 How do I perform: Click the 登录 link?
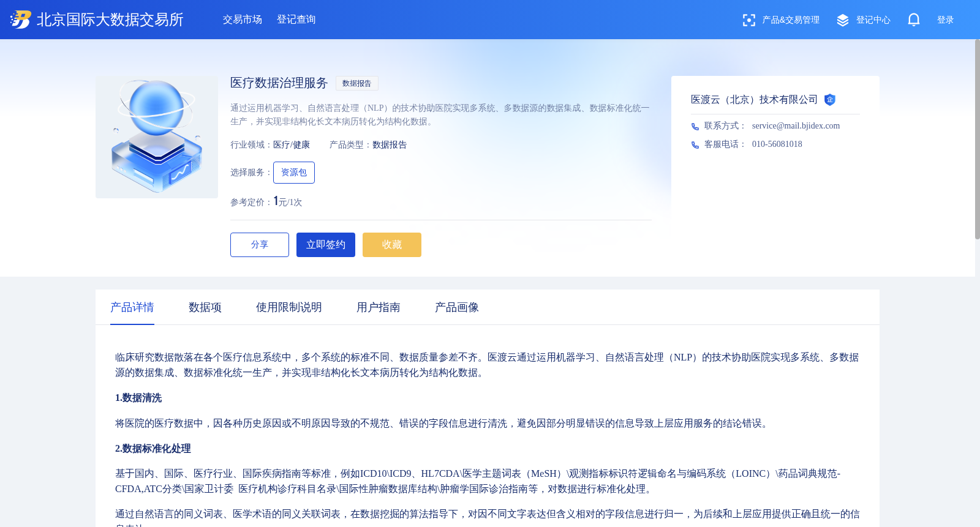946,20
